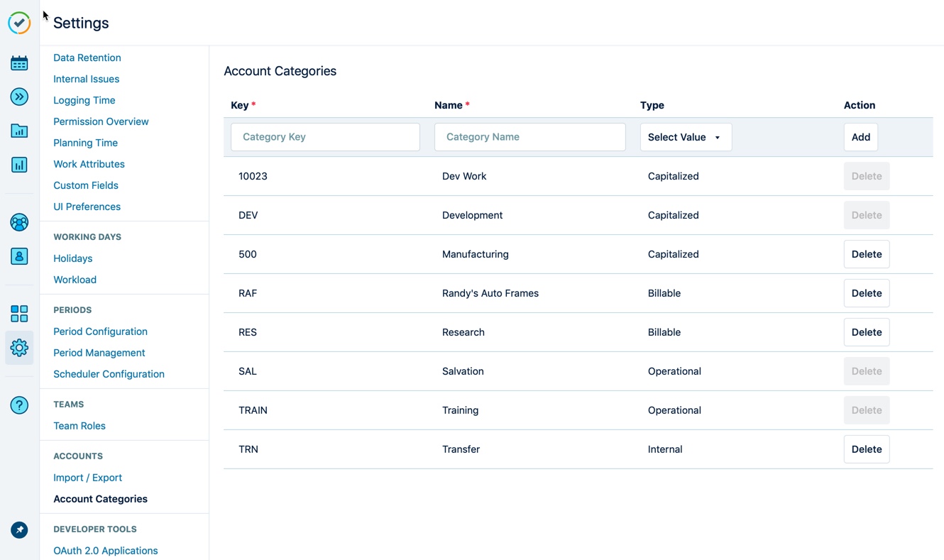Click the "Randy's Auto Frames" name cell
Viewport: 944px width, 560px height.
pos(490,293)
